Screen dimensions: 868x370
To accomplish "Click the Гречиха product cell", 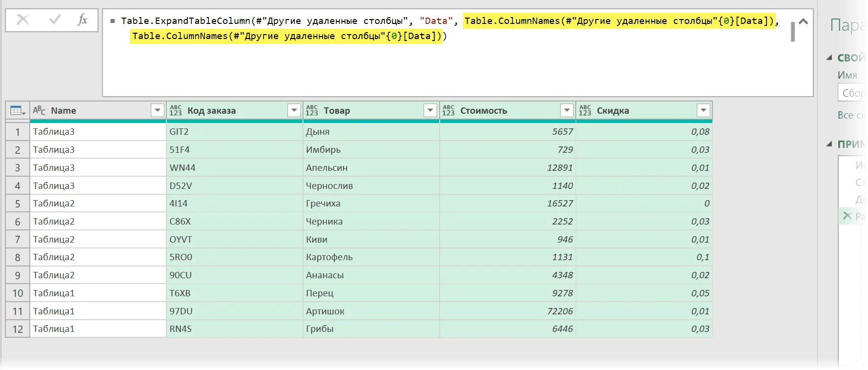I will (371, 204).
